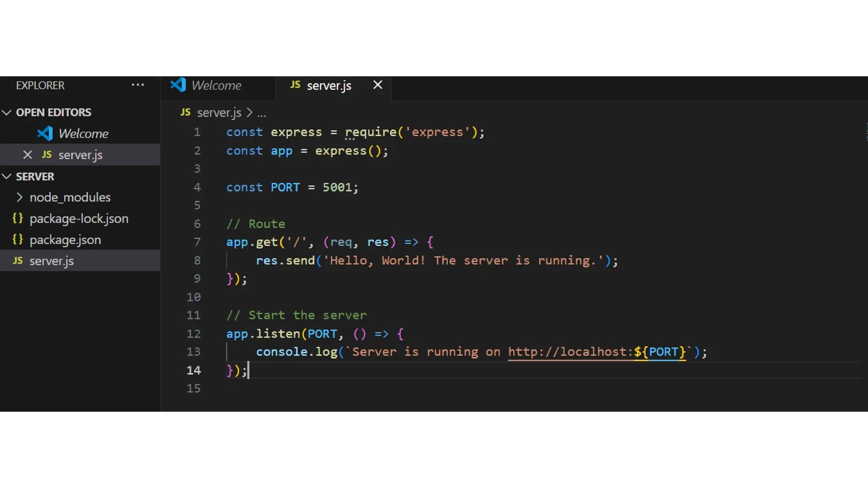Open package.json in the file tree
868x488 pixels.
(x=65, y=240)
